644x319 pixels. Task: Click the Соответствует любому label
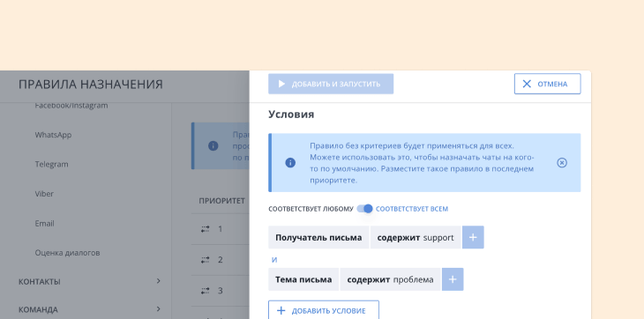[x=311, y=209]
